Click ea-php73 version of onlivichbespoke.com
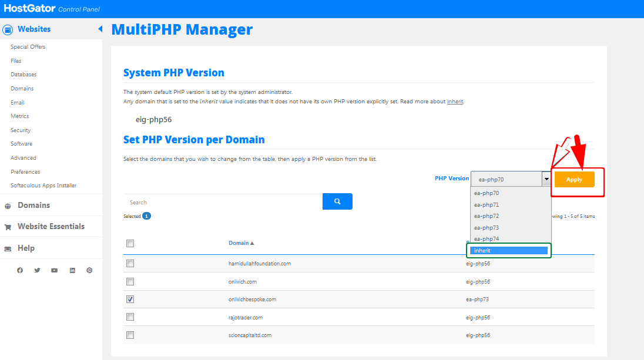The width and height of the screenshot is (644, 360). point(477,300)
